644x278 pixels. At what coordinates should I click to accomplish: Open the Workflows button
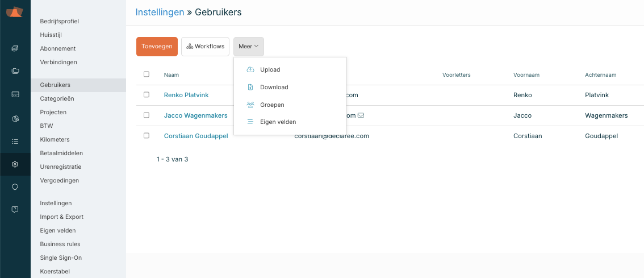click(x=205, y=47)
